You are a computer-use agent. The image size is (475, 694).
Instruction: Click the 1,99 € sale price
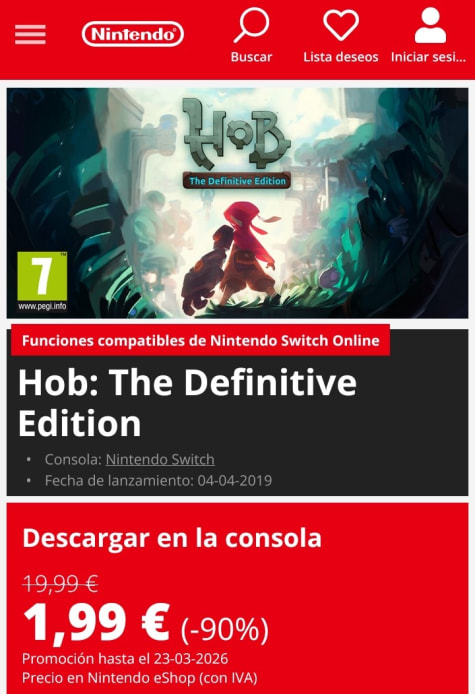coord(97,622)
